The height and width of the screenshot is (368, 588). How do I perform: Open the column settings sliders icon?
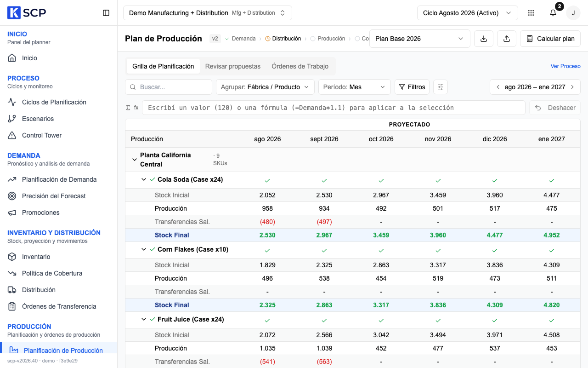tap(441, 87)
